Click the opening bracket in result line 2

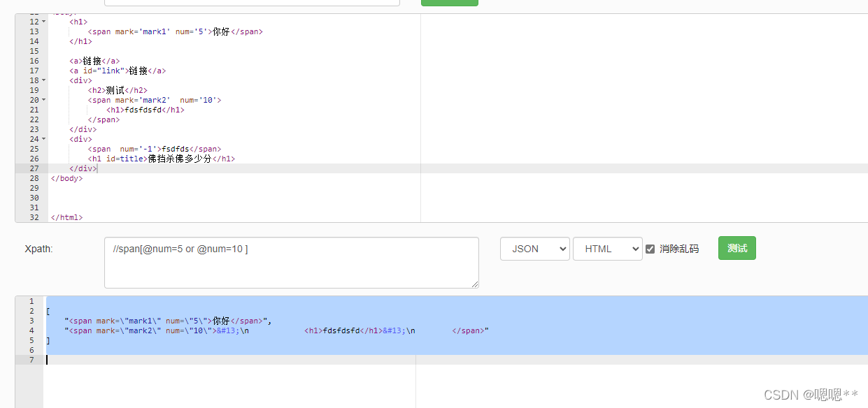click(x=48, y=311)
